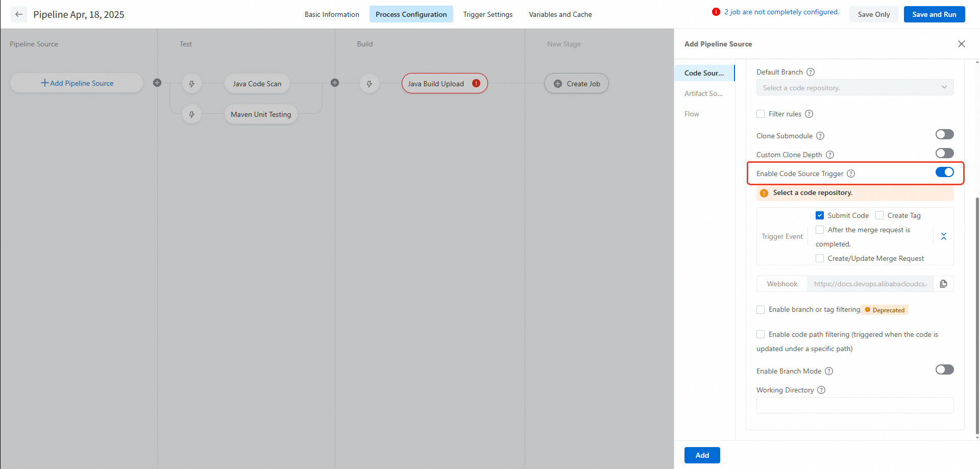Click the New Stage label
Image resolution: width=980 pixels, height=469 pixels.
[x=564, y=44]
